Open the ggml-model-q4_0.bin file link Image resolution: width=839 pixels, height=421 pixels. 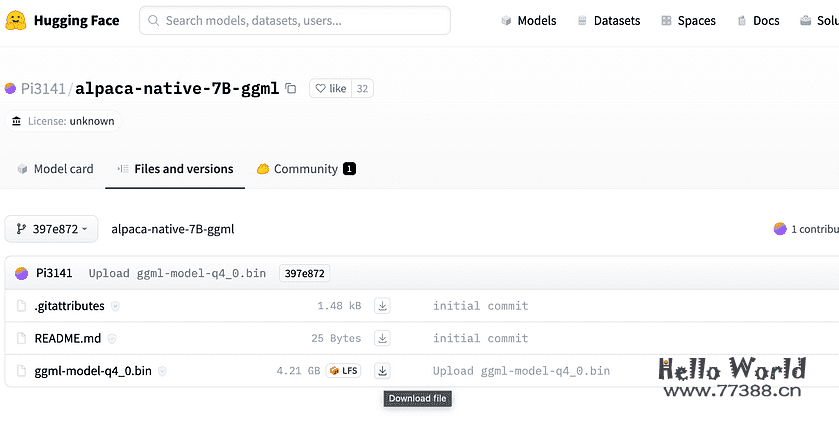pos(93,371)
